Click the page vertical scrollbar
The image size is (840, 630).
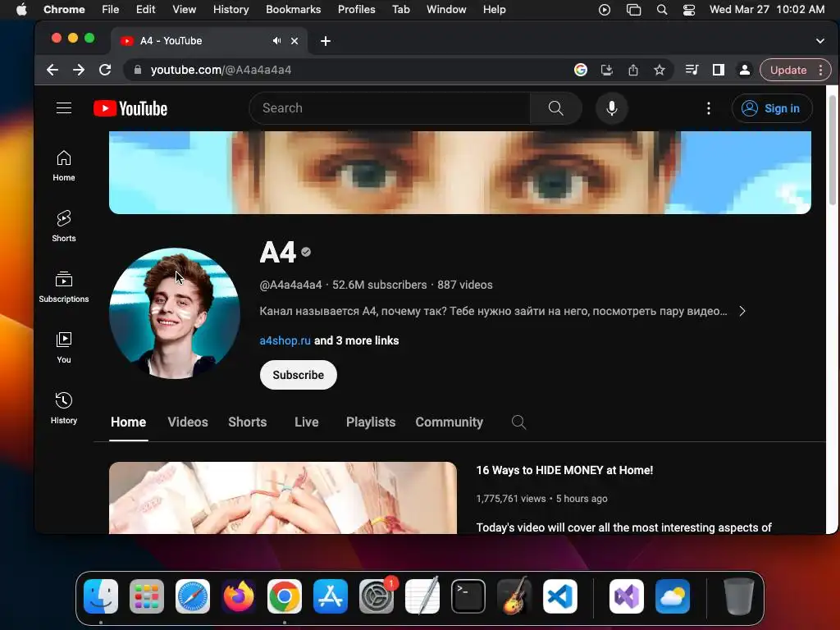[x=832, y=150]
